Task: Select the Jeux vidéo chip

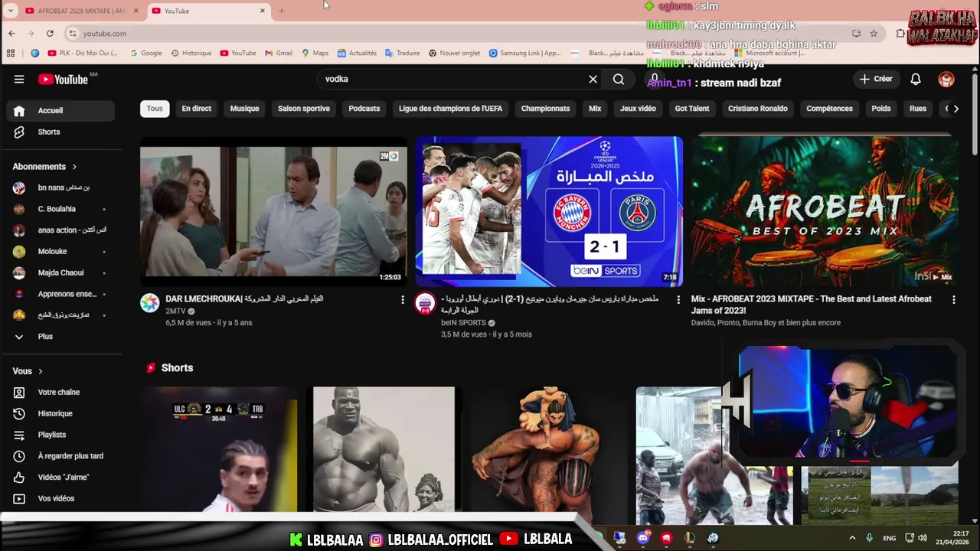Action: (x=638, y=109)
